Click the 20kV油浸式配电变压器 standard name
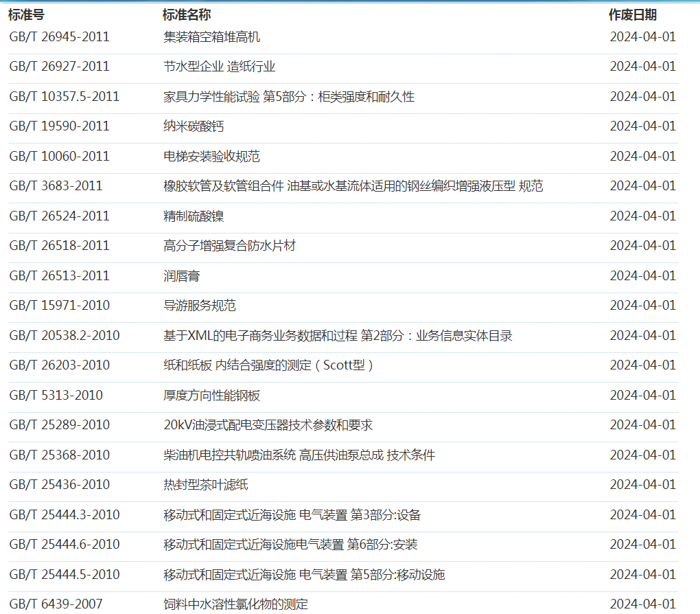The width and height of the screenshot is (700, 614). click(x=268, y=425)
